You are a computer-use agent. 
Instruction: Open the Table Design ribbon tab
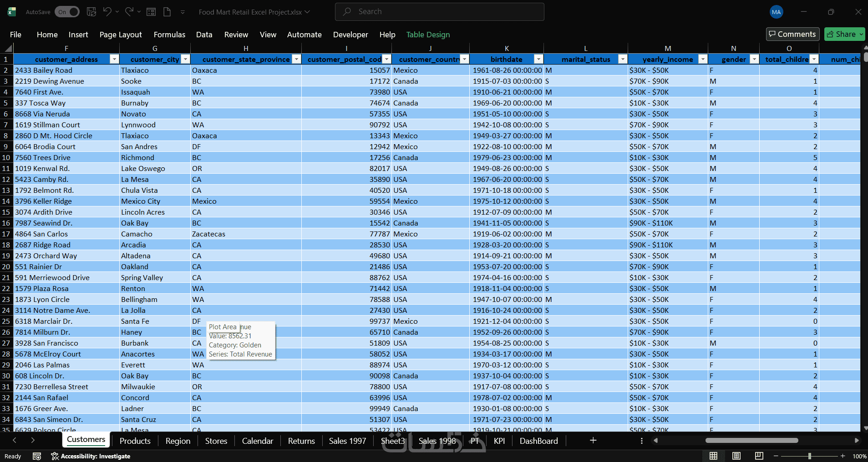coord(428,35)
